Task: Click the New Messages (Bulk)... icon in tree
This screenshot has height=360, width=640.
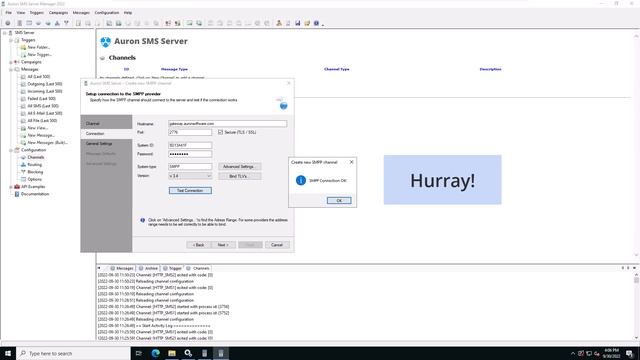Action: pyautogui.click(x=23, y=143)
